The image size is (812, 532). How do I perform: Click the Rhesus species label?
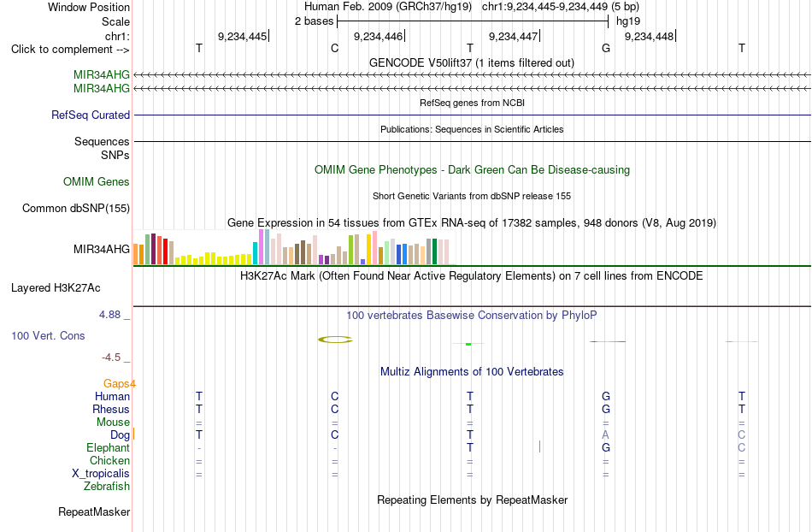coord(111,409)
